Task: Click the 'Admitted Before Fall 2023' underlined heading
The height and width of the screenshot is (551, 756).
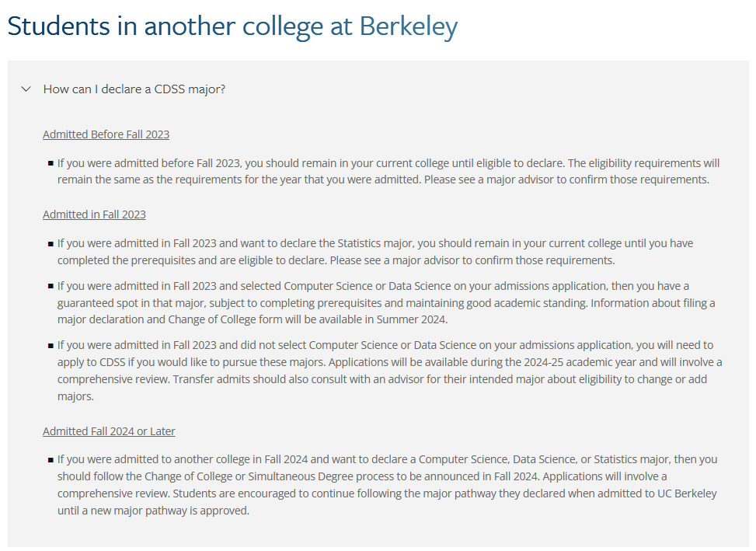Action: (106, 134)
